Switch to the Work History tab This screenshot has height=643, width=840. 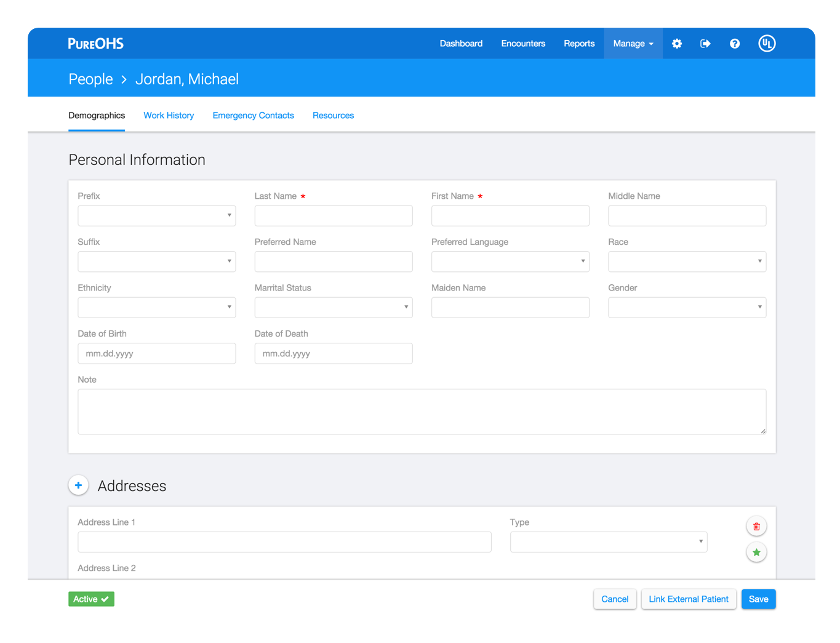169,116
